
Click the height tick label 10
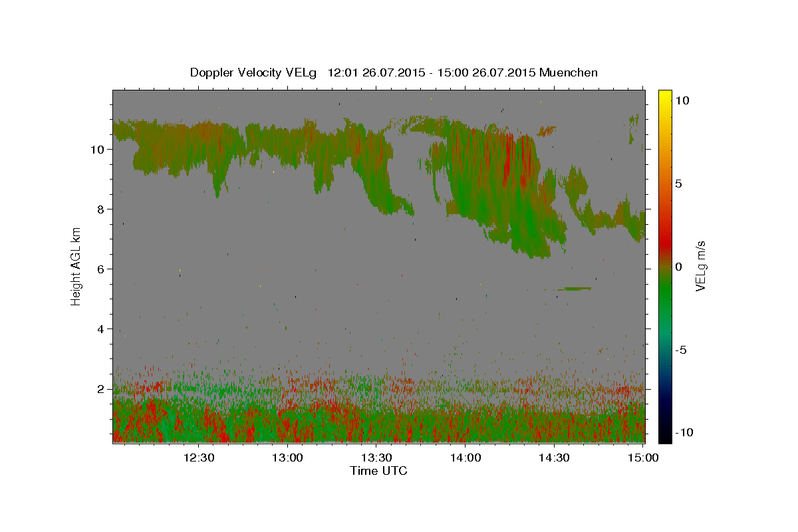point(98,150)
